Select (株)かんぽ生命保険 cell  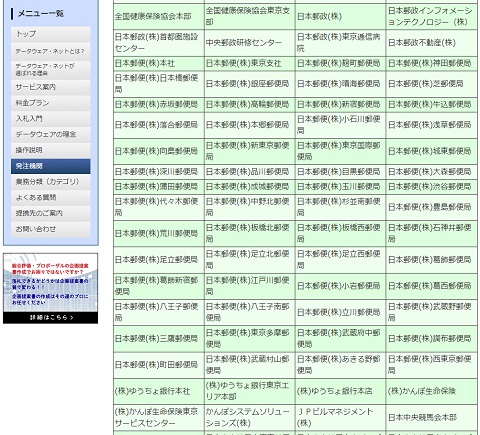[x=432, y=391]
